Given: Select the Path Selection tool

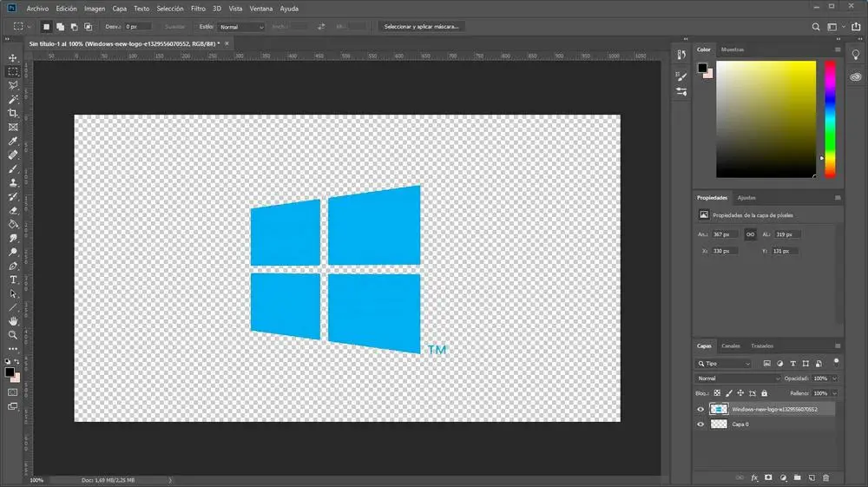Looking at the screenshot, I should [13, 293].
